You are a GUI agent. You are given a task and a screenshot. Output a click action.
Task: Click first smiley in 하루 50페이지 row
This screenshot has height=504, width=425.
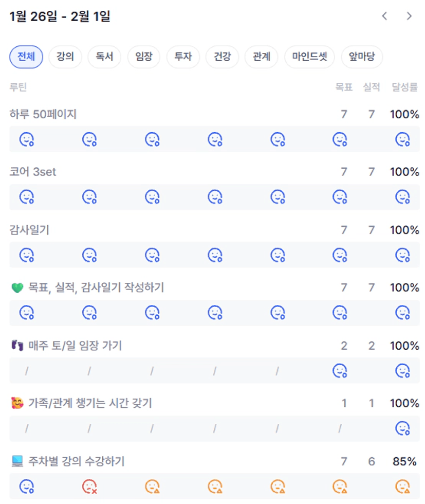coord(27,139)
